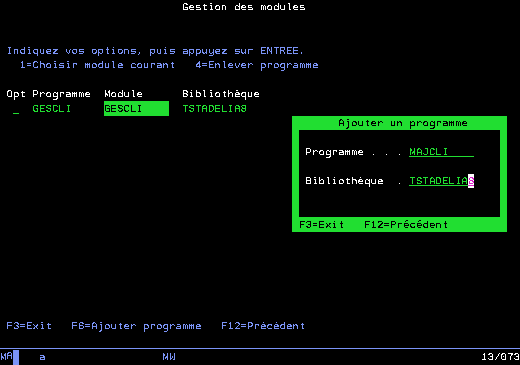Click the Bibliothèque input field in popup
This screenshot has height=365, width=520.
(x=441, y=181)
